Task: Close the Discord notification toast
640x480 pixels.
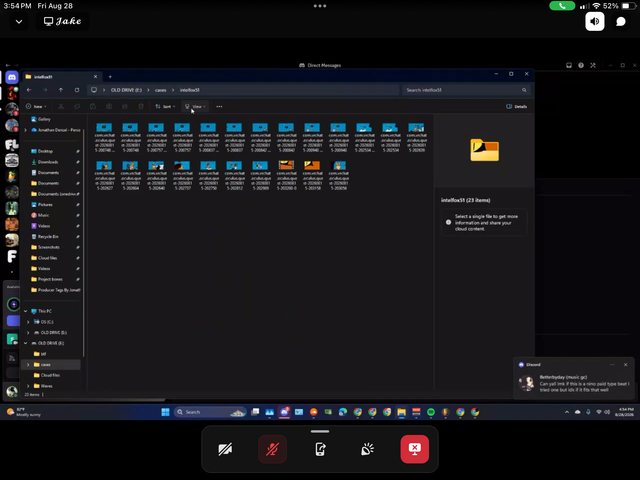Action: [x=625, y=364]
